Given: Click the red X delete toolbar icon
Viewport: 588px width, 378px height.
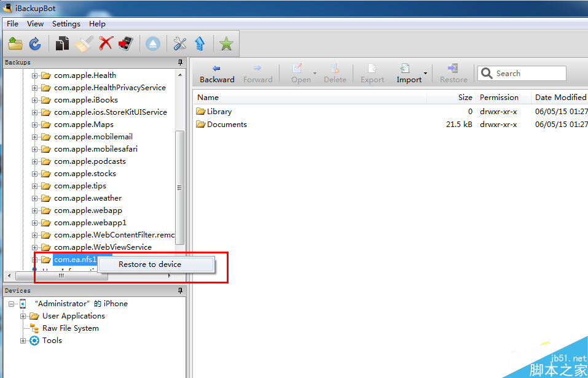Looking at the screenshot, I should [106, 44].
